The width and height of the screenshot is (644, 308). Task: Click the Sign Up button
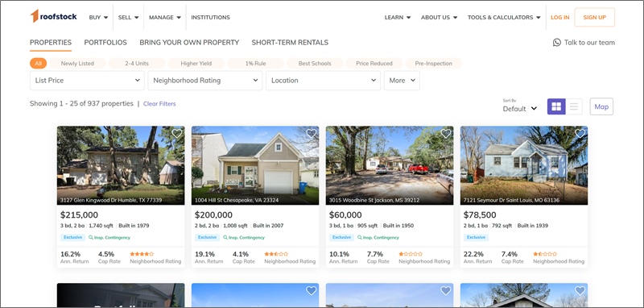pyautogui.click(x=594, y=17)
